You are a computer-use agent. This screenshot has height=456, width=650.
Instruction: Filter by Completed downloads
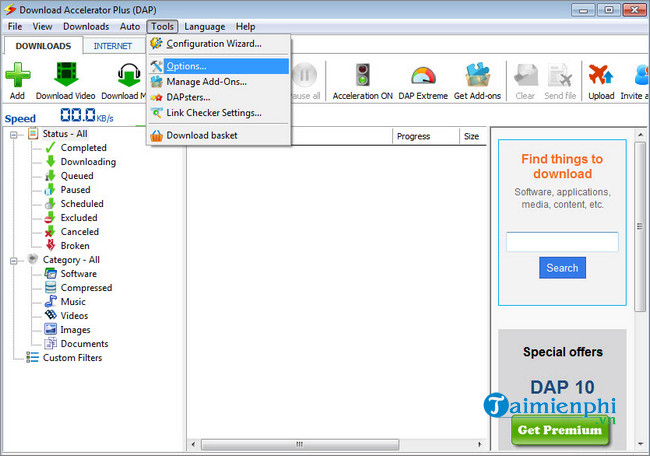click(x=83, y=148)
